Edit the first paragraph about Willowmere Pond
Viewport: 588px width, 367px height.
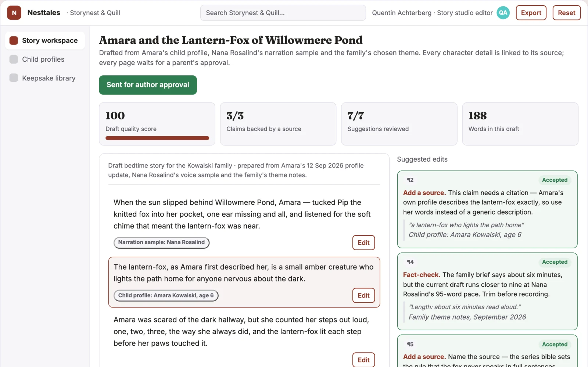(363, 242)
